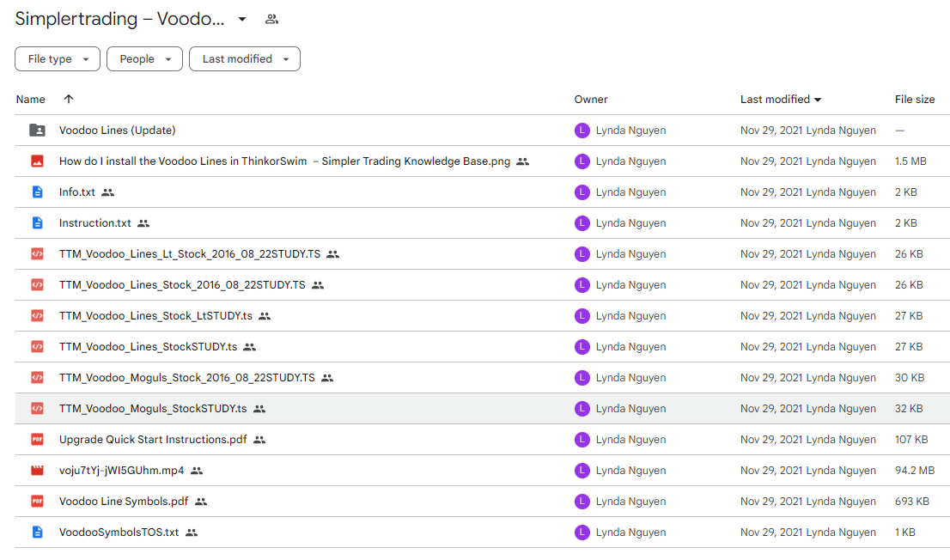Click the 30 KB file size value
The image size is (950, 560).
tap(910, 378)
